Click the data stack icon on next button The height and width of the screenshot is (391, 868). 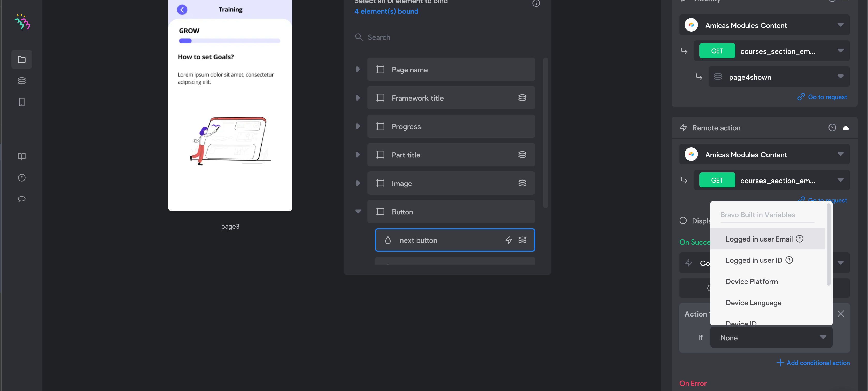pyautogui.click(x=522, y=240)
